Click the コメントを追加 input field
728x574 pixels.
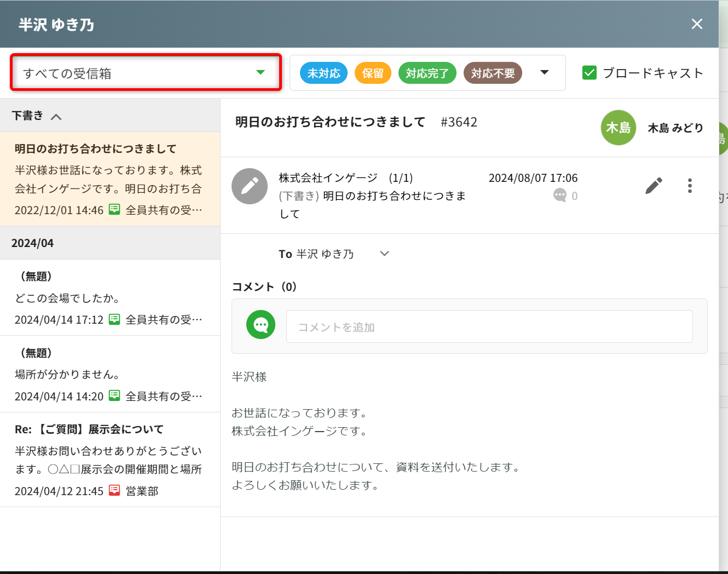pyautogui.click(x=489, y=327)
